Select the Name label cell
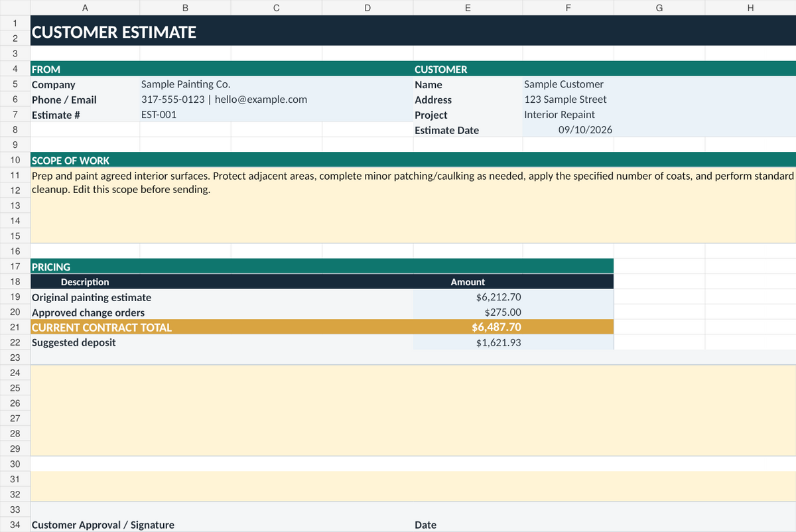The height and width of the screenshot is (532, 796). click(468, 84)
